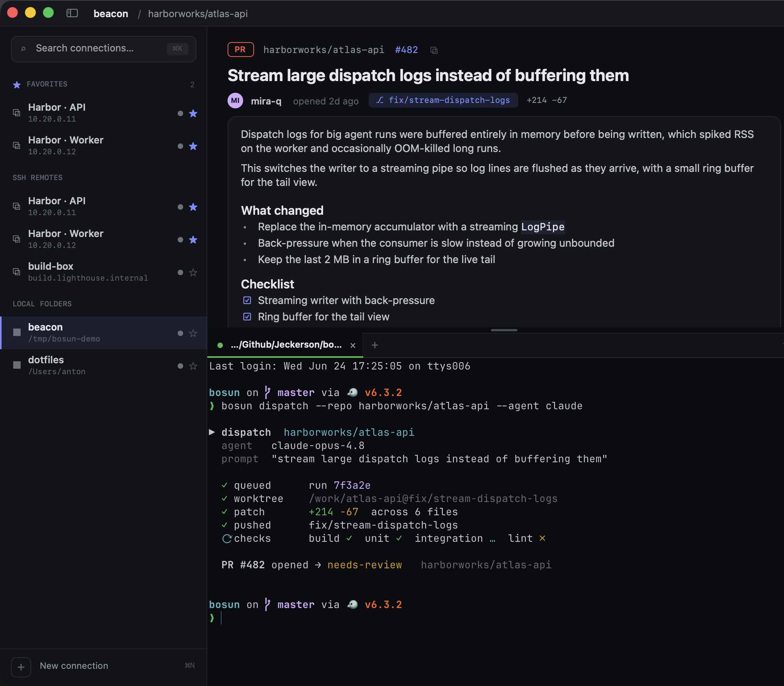Click the run id 7f3a2e in terminal

pyautogui.click(x=352, y=485)
